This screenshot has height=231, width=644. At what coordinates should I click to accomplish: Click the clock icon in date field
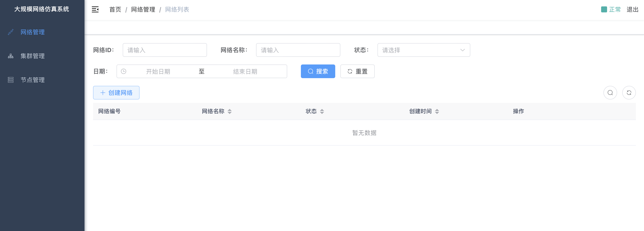pyautogui.click(x=124, y=72)
